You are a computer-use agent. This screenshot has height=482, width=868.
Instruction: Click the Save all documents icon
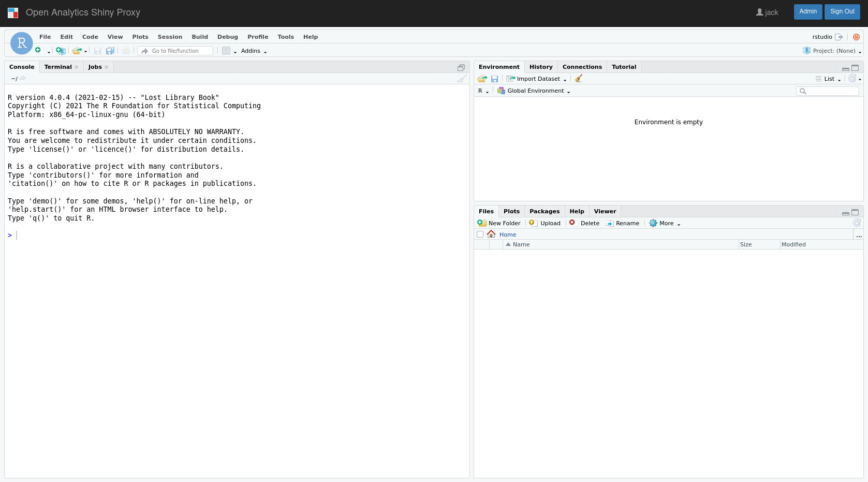(x=110, y=51)
